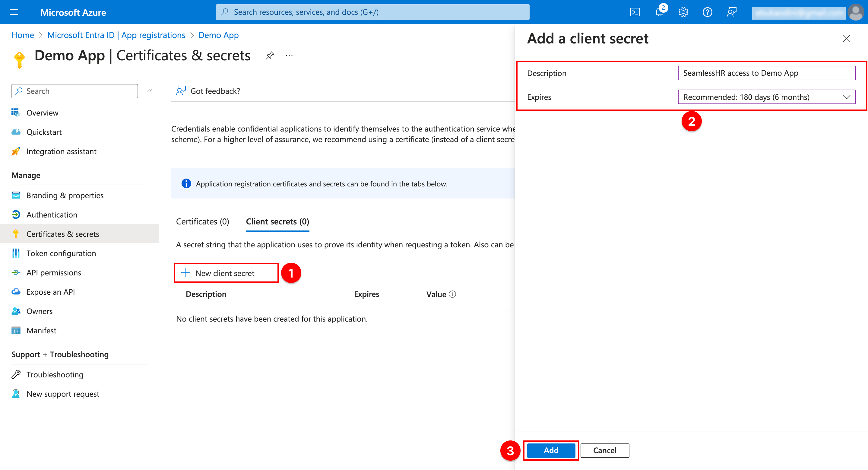Open notifications bell icon
The image size is (868, 470).
[x=659, y=12]
